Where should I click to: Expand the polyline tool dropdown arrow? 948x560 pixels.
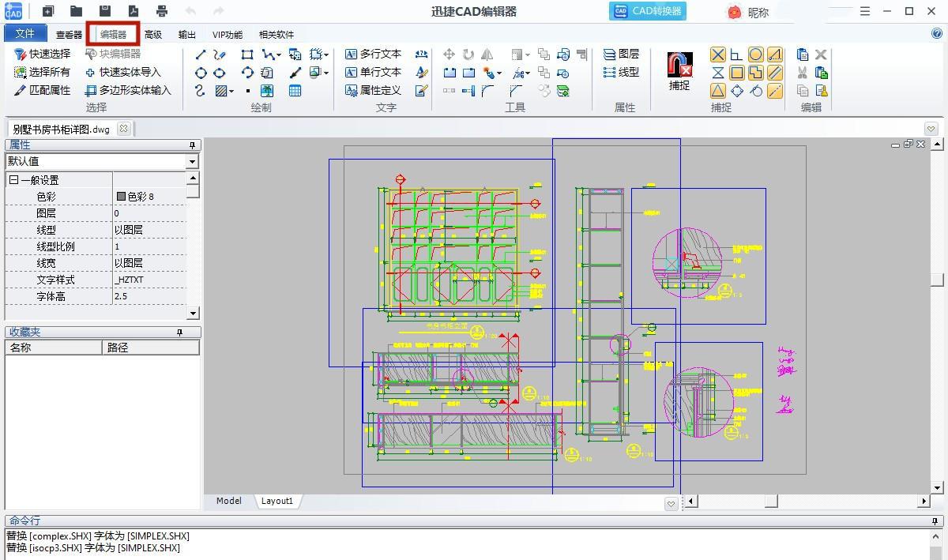click(279, 55)
